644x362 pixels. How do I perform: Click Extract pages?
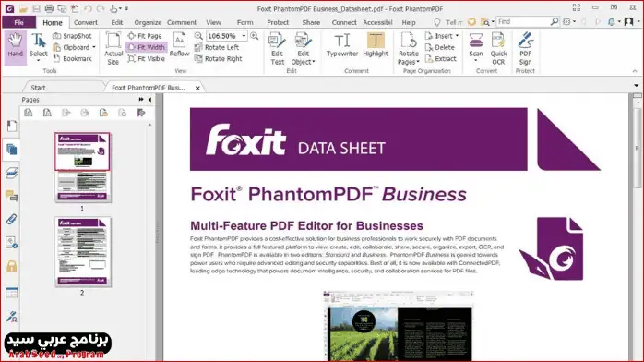[440, 59]
